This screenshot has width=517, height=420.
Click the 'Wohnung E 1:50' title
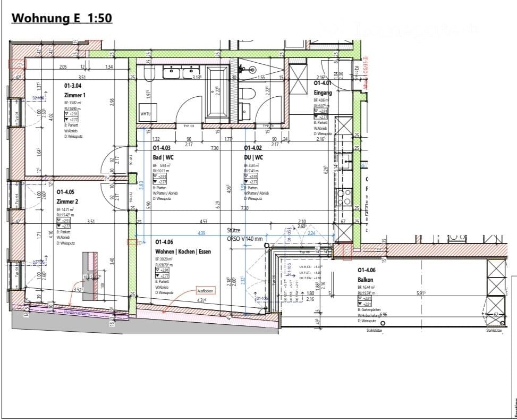[x=62, y=18]
